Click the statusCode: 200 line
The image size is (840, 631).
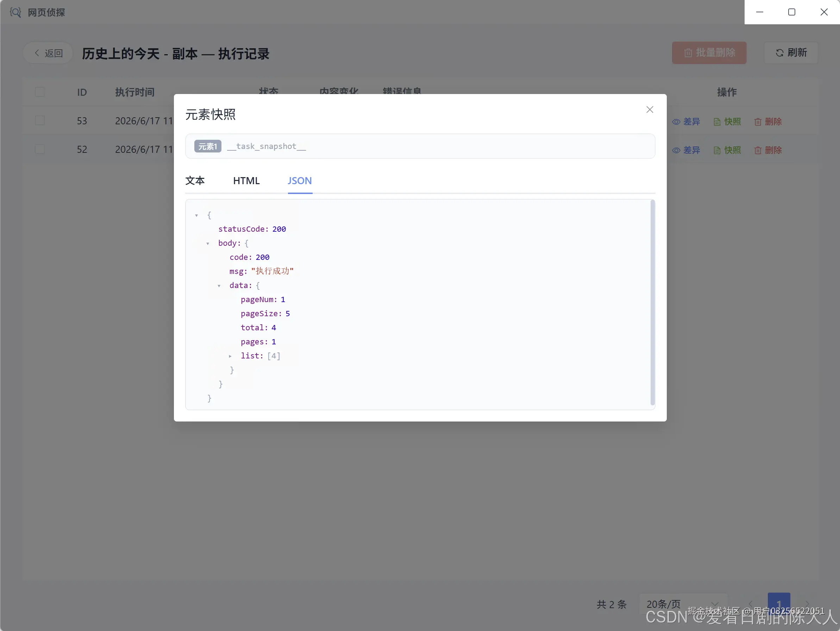(x=252, y=229)
